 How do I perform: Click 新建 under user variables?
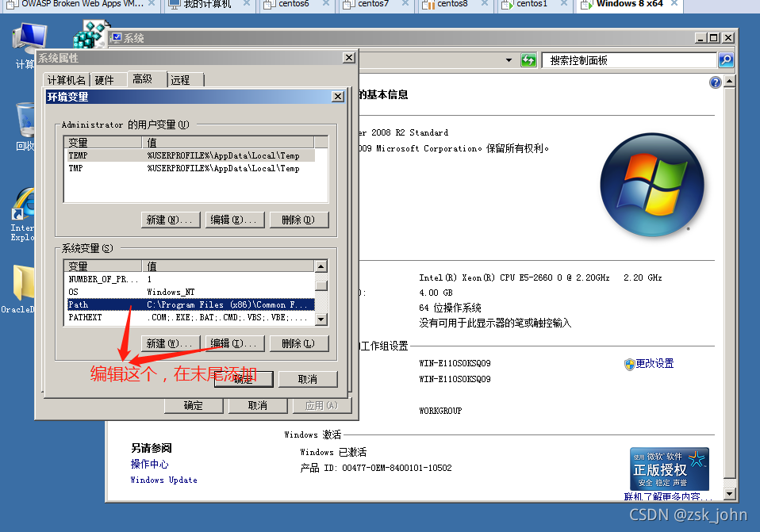pyautogui.click(x=170, y=220)
